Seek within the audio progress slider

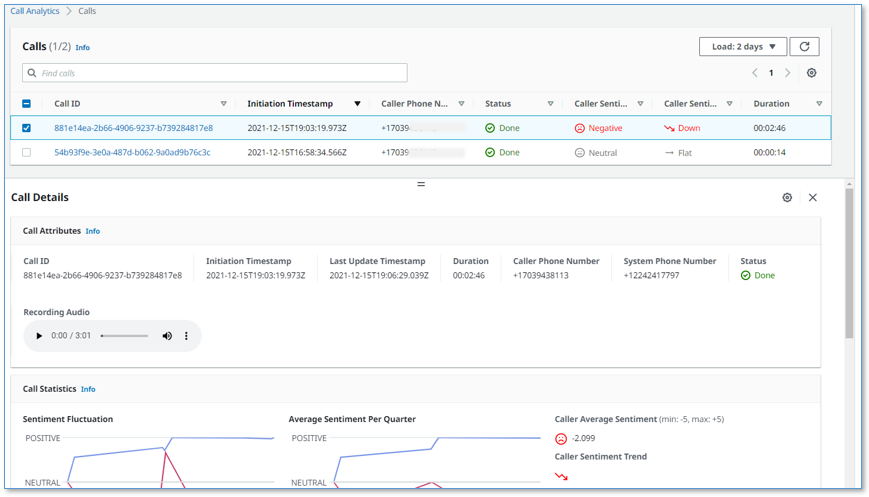(x=124, y=336)
